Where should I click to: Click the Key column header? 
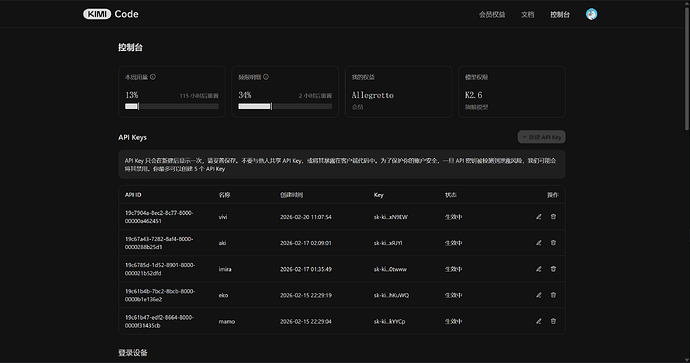pos(378,194)
